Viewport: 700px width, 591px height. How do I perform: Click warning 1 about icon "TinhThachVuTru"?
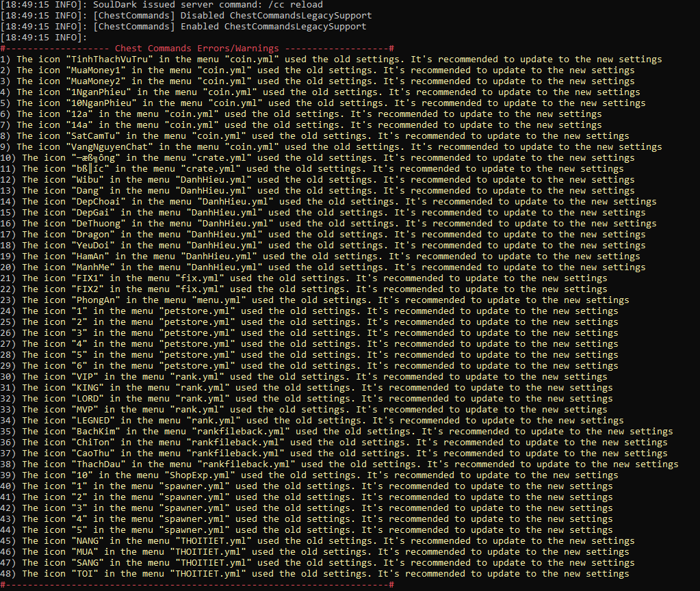pyautogui.click(x=331, y=60)
